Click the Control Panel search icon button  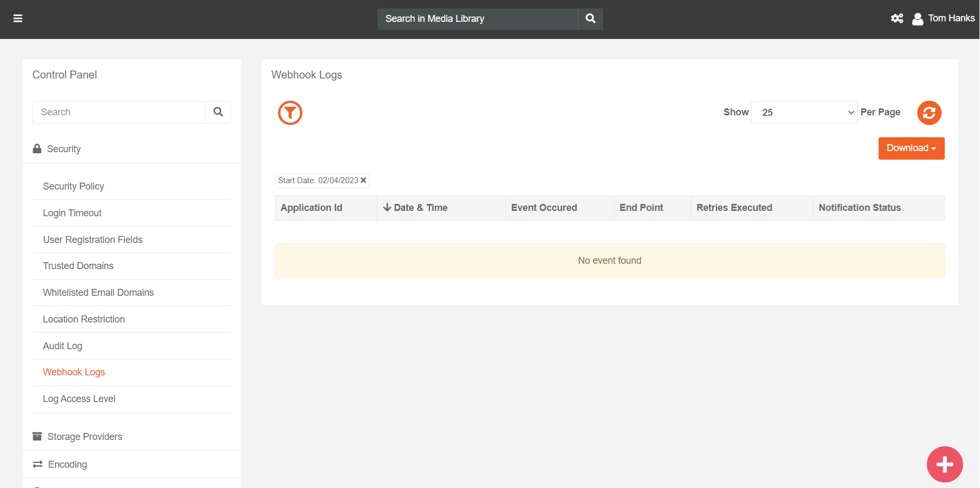tap(218, 112)
